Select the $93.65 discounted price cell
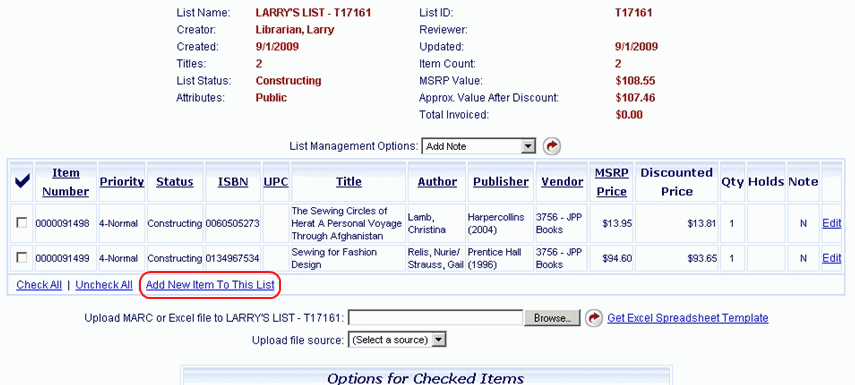 coord(677,258)
